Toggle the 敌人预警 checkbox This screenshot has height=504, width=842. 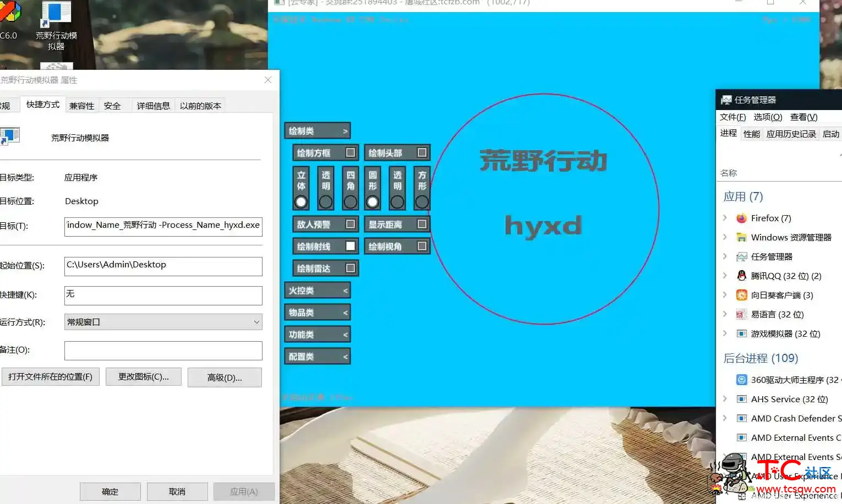click(351, 224)
